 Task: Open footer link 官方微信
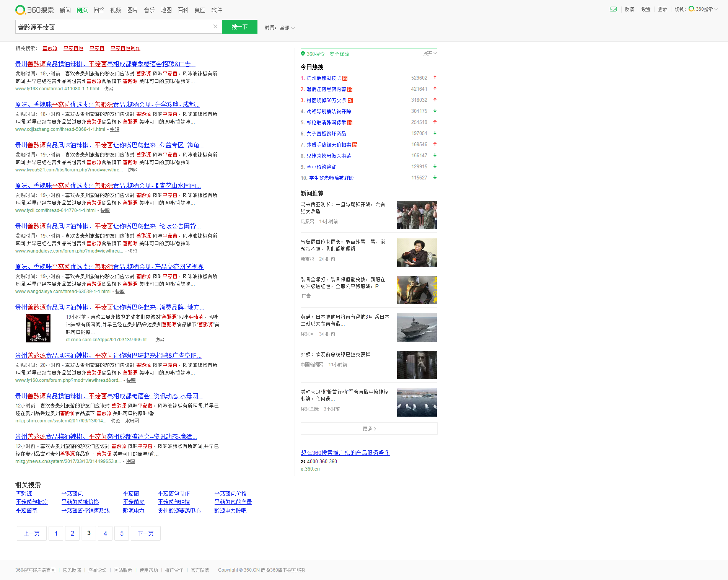(200, 570)
